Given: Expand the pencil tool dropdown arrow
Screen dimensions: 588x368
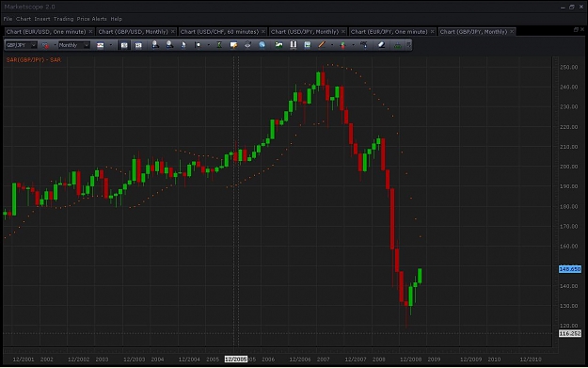Looking at the screenshot, I should [x=332, y=45].
